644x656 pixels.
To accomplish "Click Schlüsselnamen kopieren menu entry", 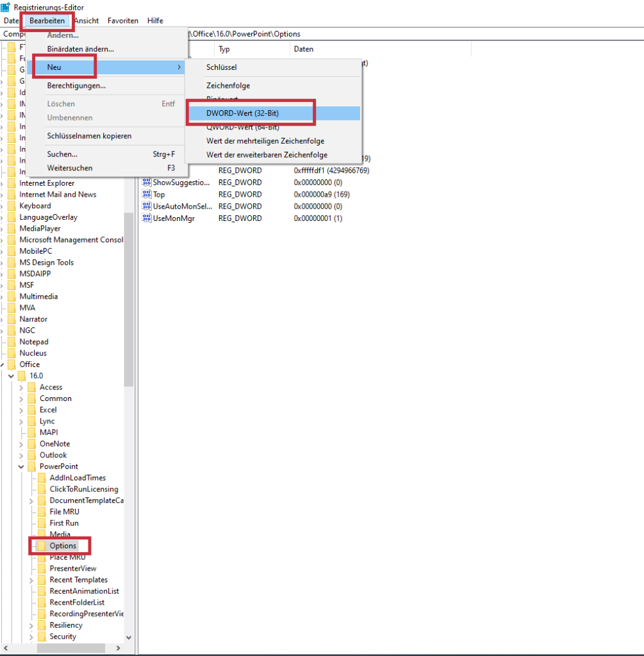I will click(x=89, y=136).
